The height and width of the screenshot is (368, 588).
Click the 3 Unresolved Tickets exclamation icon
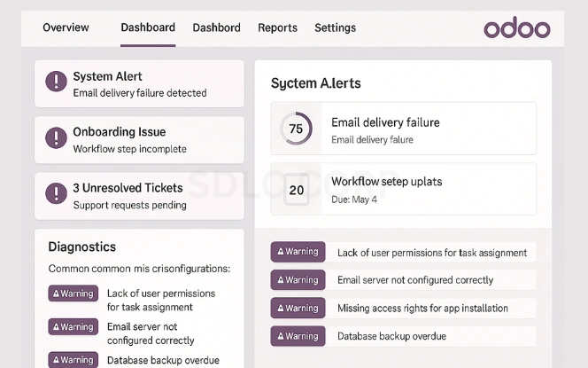click(57, 193)
